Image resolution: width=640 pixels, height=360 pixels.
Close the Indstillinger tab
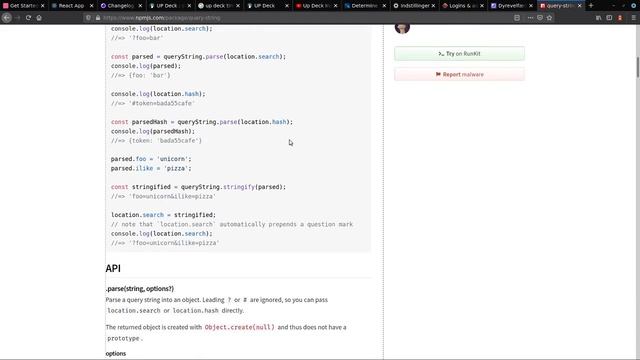point(433,6)
